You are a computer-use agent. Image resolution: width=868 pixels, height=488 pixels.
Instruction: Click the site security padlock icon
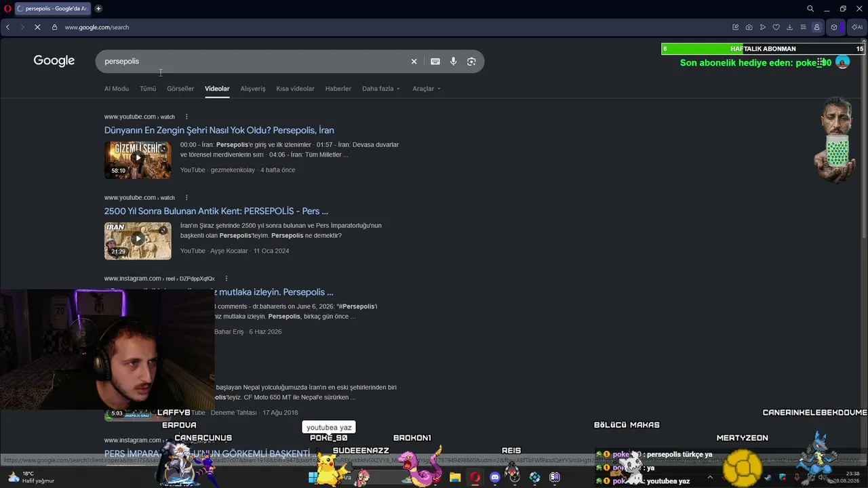tap(55, 27)
